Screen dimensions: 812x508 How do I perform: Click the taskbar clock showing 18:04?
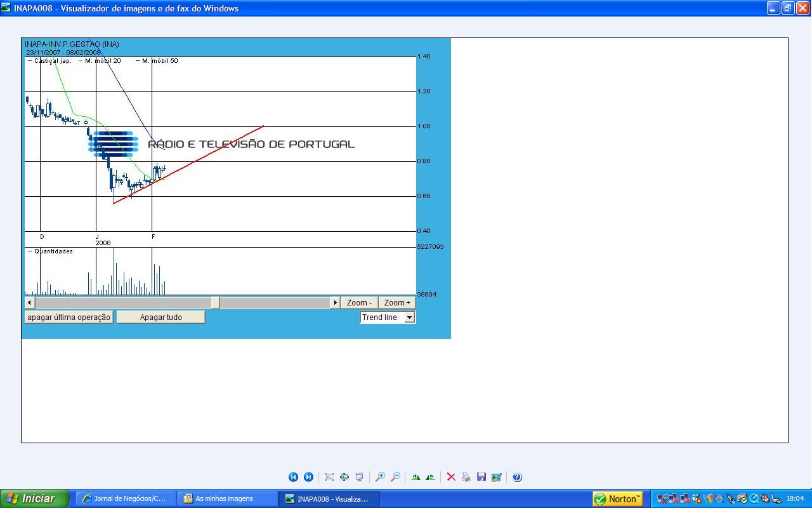click(x=795, y=498)
